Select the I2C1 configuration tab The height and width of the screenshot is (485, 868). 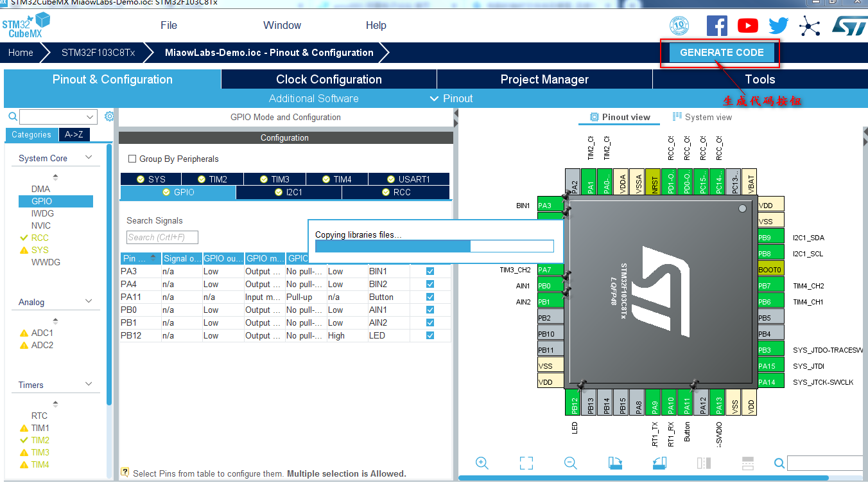[289, 192]
